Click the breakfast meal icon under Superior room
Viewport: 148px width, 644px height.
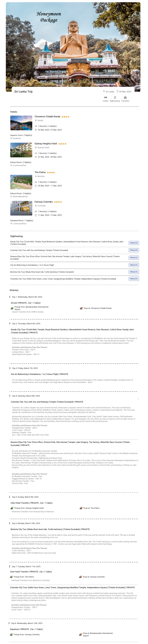(11, 138)
